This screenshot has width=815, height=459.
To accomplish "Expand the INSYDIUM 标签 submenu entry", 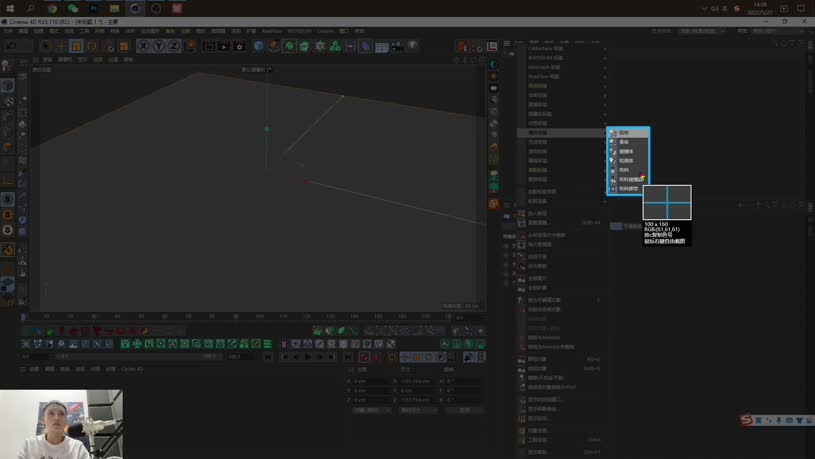I will (x=562, y=58).
